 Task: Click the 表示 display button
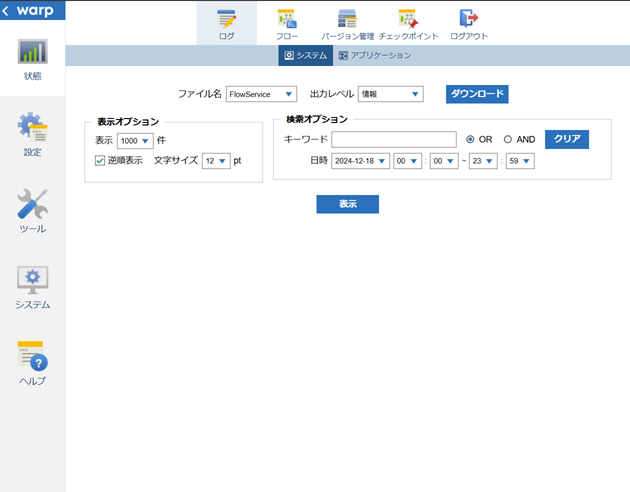coord(348,204)
